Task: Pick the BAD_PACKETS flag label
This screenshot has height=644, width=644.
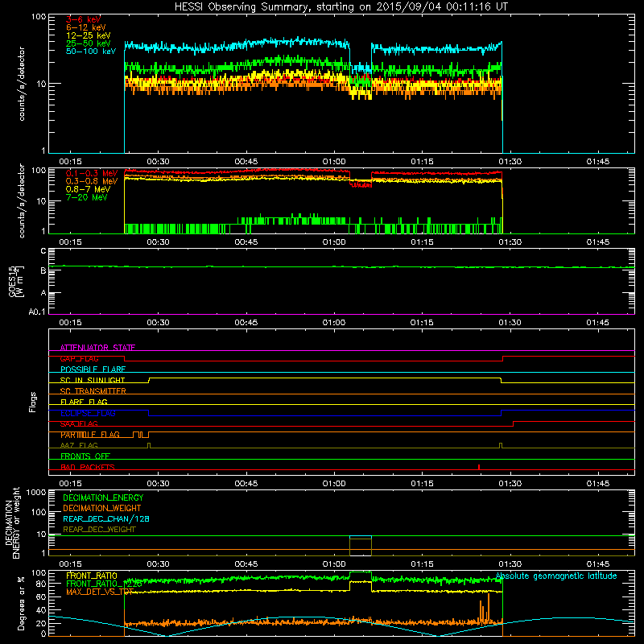Action: 88,467
